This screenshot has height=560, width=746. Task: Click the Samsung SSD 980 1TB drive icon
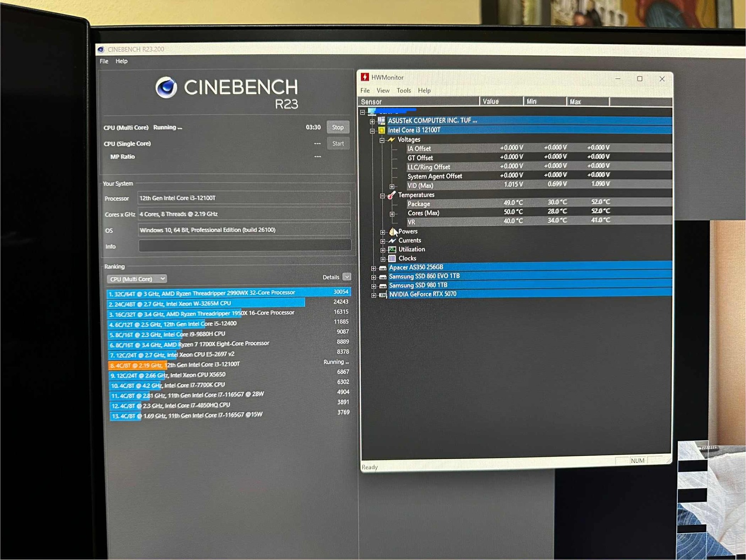tap(383, 286)
